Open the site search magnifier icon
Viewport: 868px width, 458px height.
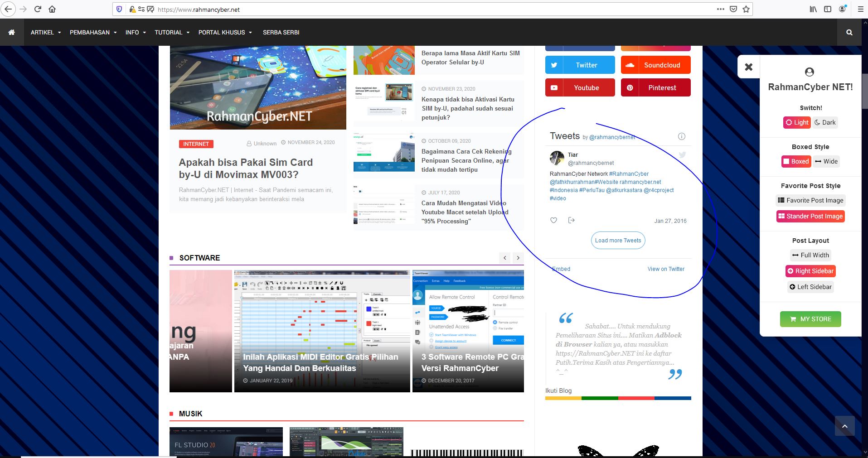(849, 32)
